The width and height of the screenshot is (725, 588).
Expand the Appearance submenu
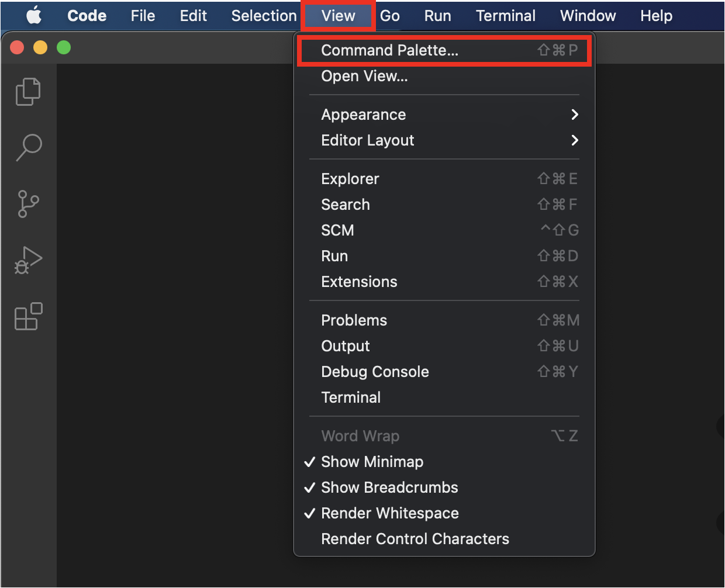[x=444, y=115]
